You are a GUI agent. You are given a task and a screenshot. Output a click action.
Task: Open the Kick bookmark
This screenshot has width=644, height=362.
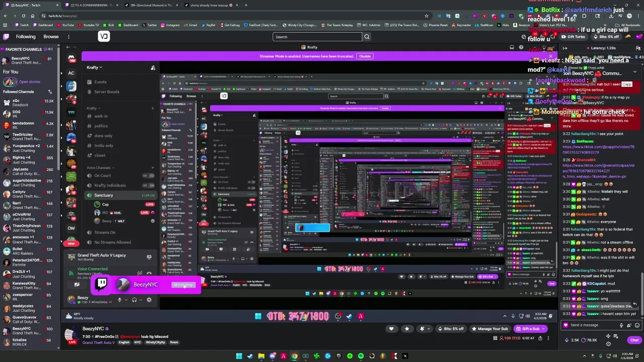[x=109, y=25]
